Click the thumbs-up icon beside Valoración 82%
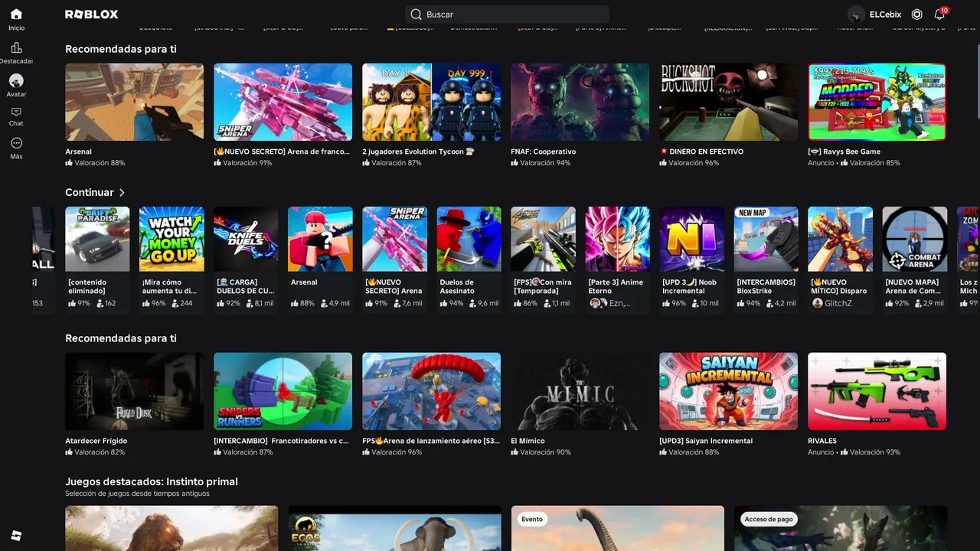Screen dimensions: 980x551 point(69,452)
